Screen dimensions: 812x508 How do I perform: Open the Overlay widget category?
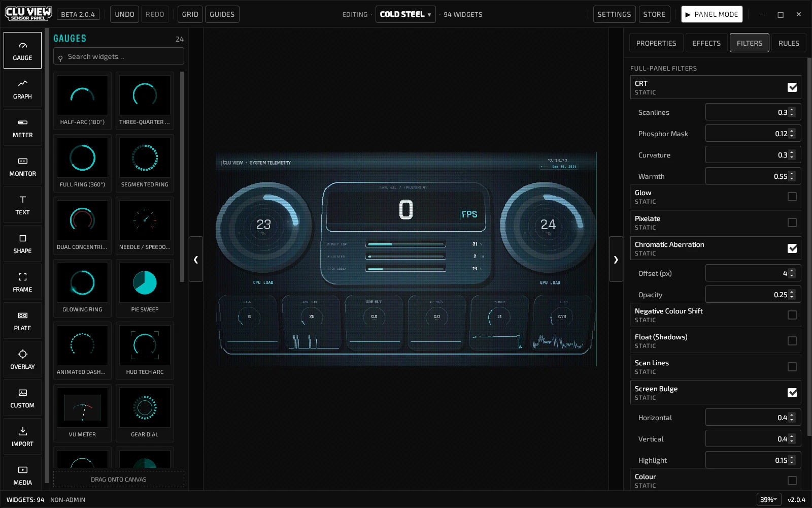[x=22, y=359]
